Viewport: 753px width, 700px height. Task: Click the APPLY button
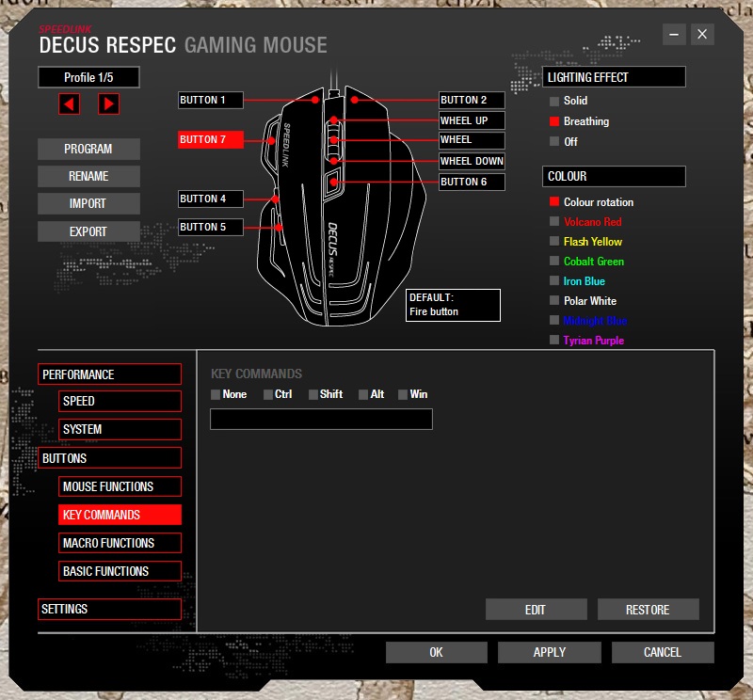tap(550, 653)
